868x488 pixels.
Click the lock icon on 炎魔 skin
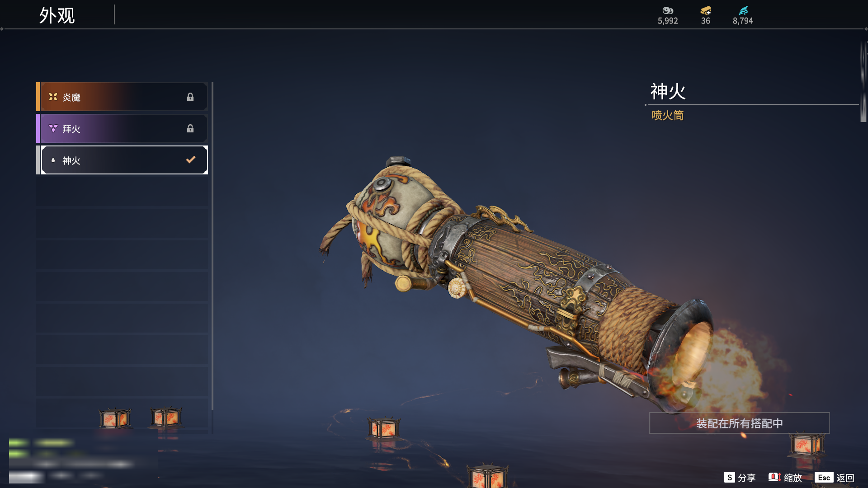190,97
